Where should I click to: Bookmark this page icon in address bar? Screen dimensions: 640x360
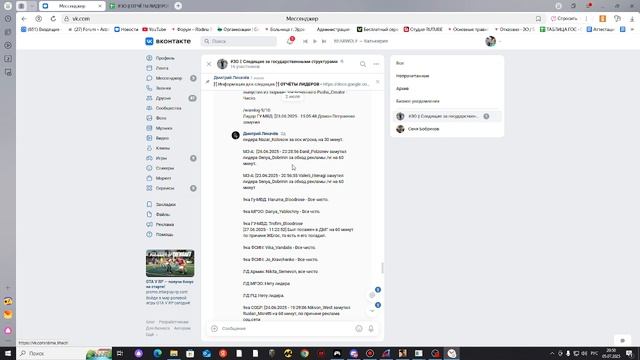click(x=538, y=19)
